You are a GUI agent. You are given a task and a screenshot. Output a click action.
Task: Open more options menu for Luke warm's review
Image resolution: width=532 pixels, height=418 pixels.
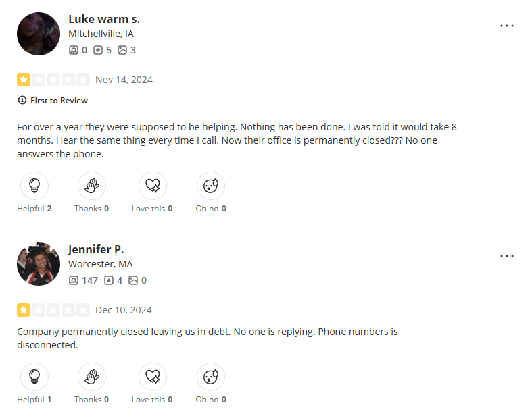click(507, 26)
